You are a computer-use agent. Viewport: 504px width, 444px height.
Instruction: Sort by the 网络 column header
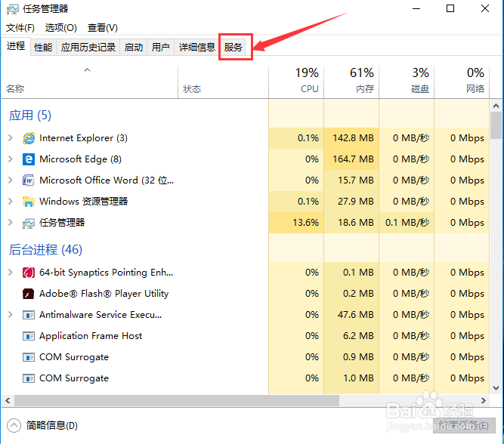pos(462,82)
